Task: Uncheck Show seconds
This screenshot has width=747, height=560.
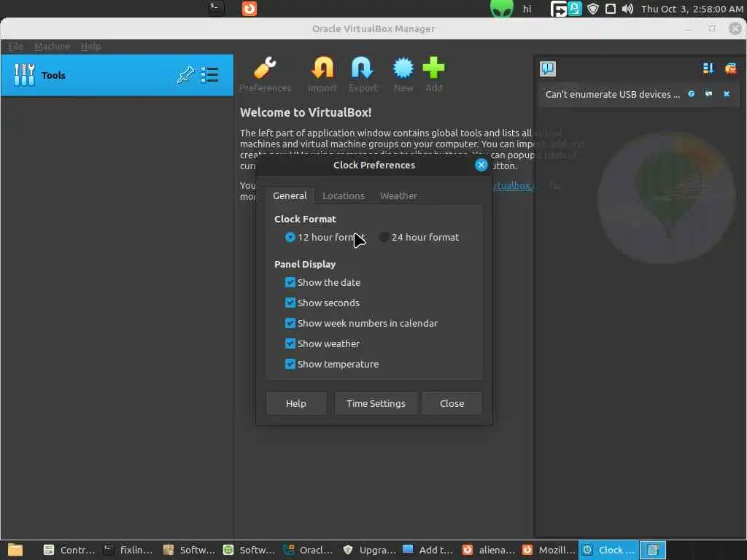Action: pos(290,303)
